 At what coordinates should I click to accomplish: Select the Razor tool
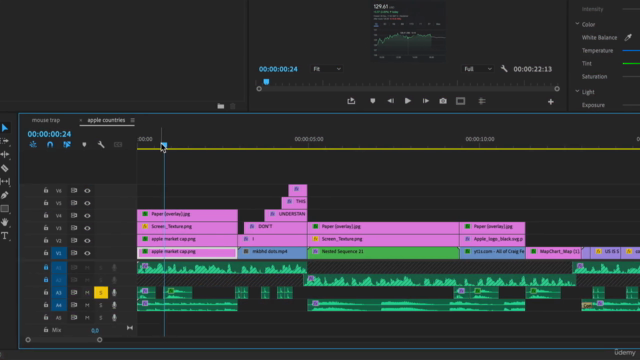point(5,168)
